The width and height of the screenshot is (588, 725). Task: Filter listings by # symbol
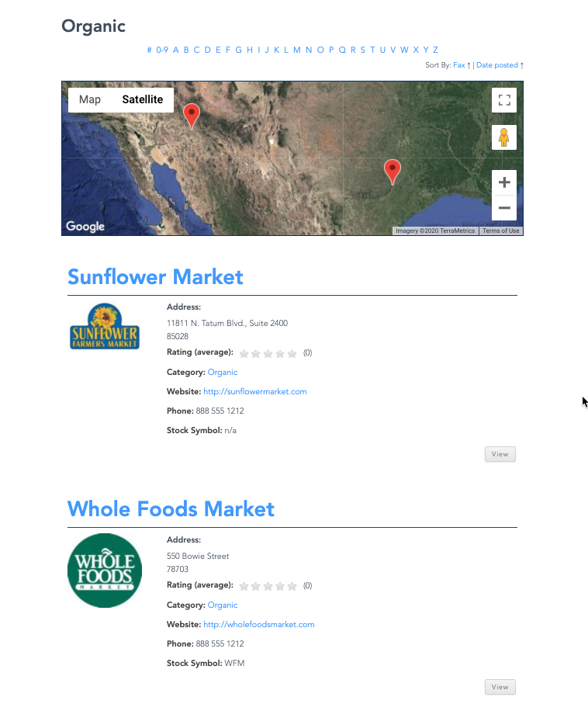pyautogui.click(x=149, y=50)
